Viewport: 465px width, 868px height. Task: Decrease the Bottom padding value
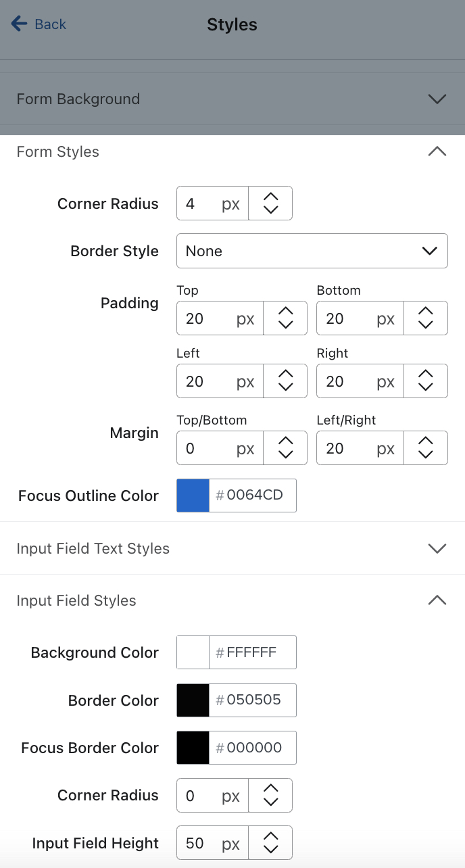tap(425, 325)
